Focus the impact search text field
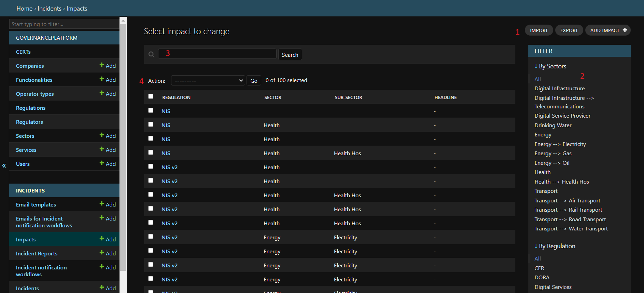This screenshot has height=293, width=644. pyautogui.click(x=217, y=54)
